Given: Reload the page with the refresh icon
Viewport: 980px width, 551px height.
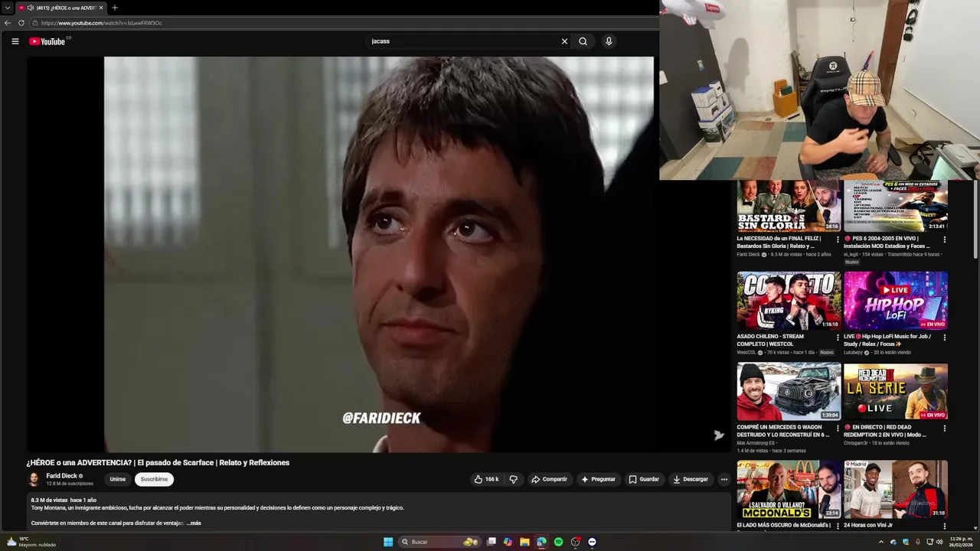Looking at the screenshot, I should (21, 23).
